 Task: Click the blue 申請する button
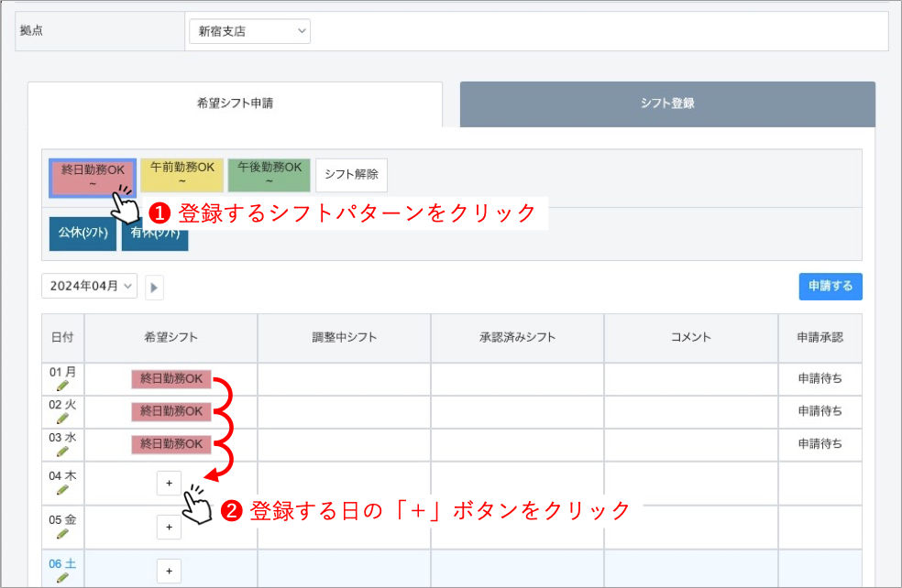(x=830, y=286)
